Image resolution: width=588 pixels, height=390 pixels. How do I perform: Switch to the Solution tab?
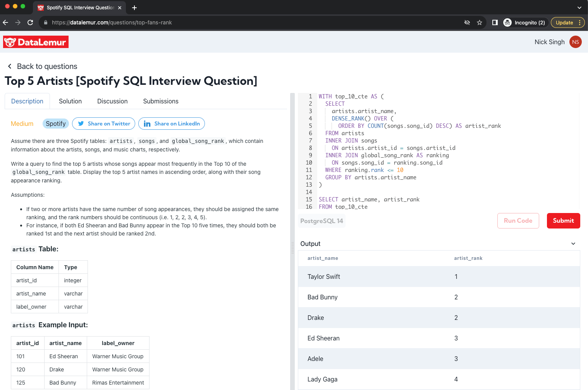pos(70,101)
